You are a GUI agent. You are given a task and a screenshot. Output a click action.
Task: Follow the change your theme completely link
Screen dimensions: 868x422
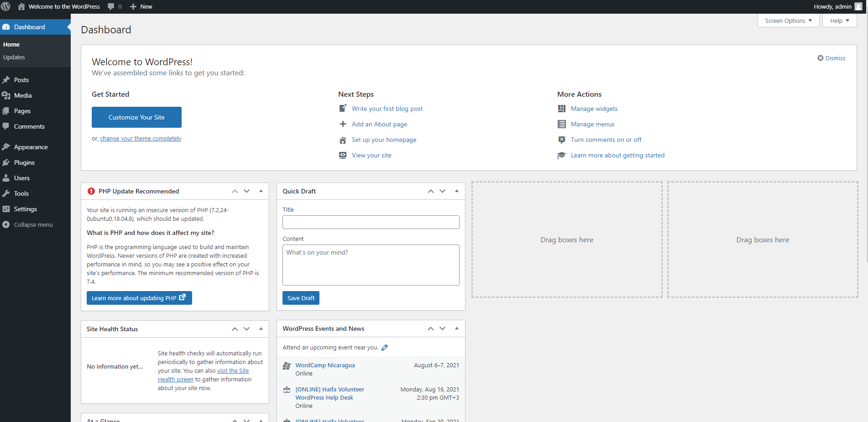pos(141,138)
